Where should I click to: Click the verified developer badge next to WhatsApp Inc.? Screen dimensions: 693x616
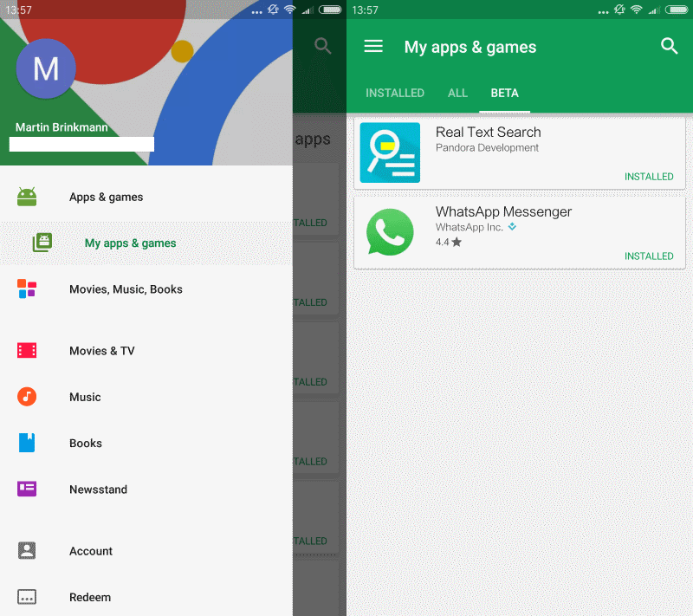click(x=512, y=227)
